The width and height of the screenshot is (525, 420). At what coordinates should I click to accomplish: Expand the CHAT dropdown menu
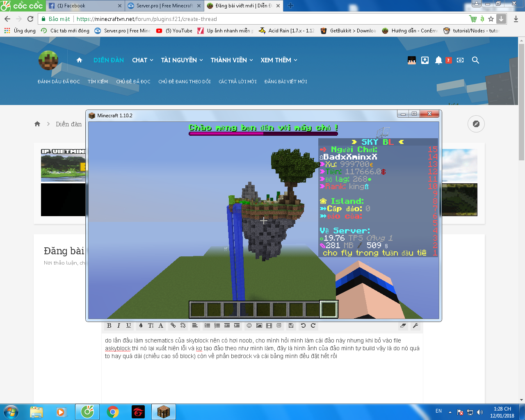pyautogui.click(x=143, y=60)
